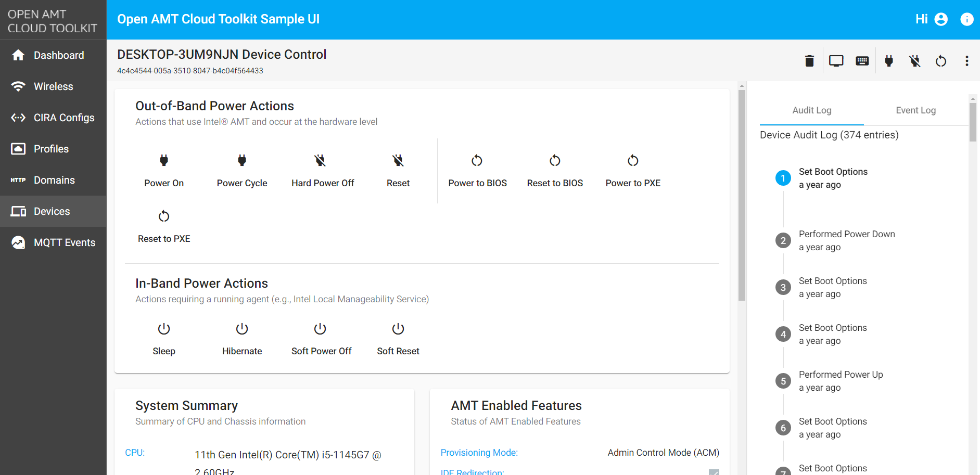Viewport: 980px width, 475px height.
Task: Put device to Sleep
Action: pyautogui.click(x=164, y=339)
